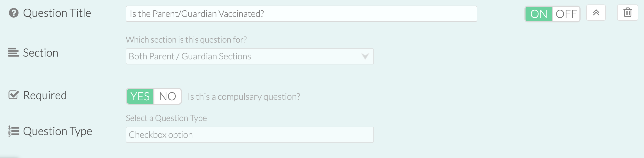
Task: Collapse question using double chevron up icon
Action: coord(596,13)
